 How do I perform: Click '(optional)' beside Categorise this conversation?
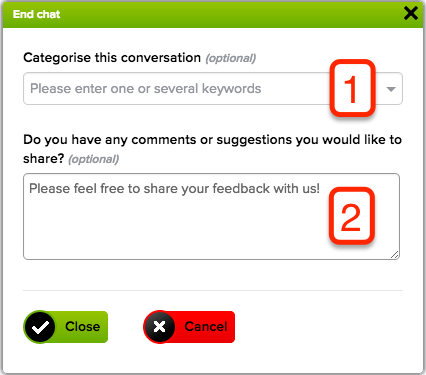coord(231,58)
